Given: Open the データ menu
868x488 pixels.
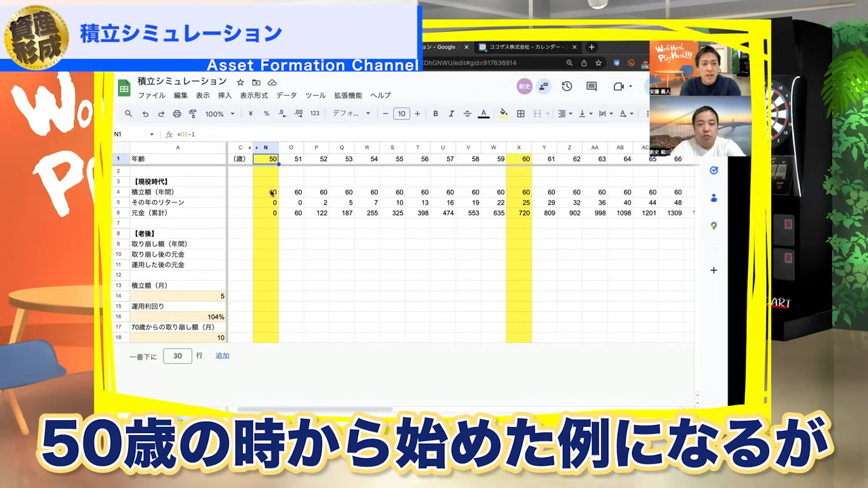Looking at the screenshot, I should (x=285, y=95).
